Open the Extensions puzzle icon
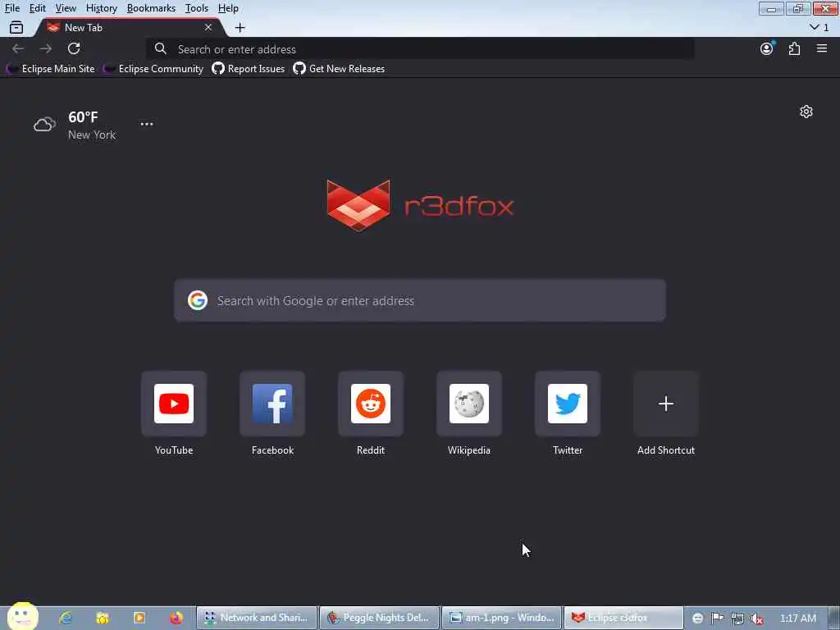The width and height of the screenshot is (840, 630). (x=794, y=48)
